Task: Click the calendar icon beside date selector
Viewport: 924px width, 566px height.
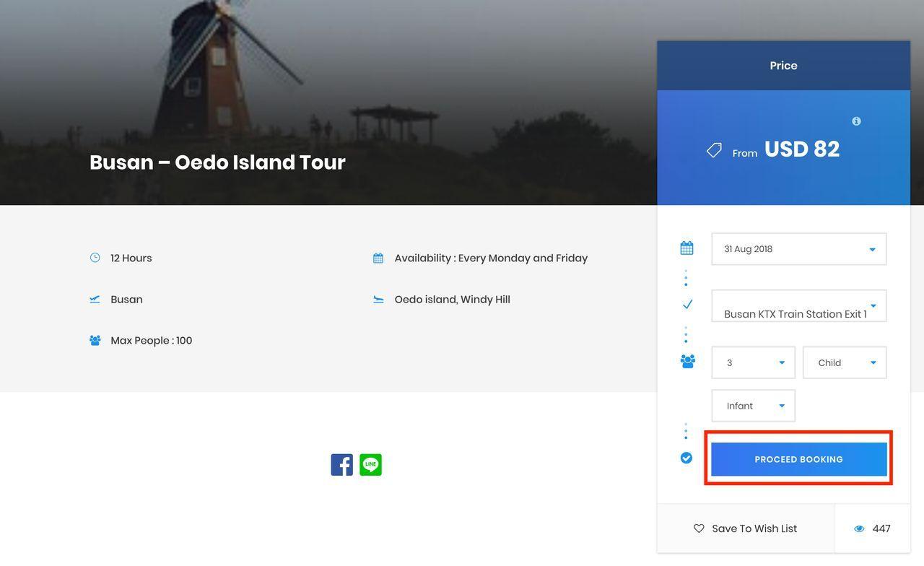Action: (x=687, y=248)
